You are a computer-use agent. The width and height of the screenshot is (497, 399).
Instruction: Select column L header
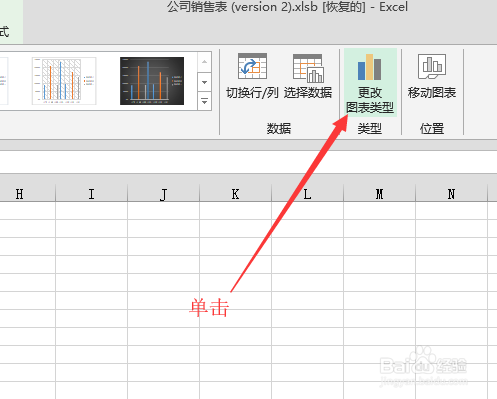tap(307, 194)
